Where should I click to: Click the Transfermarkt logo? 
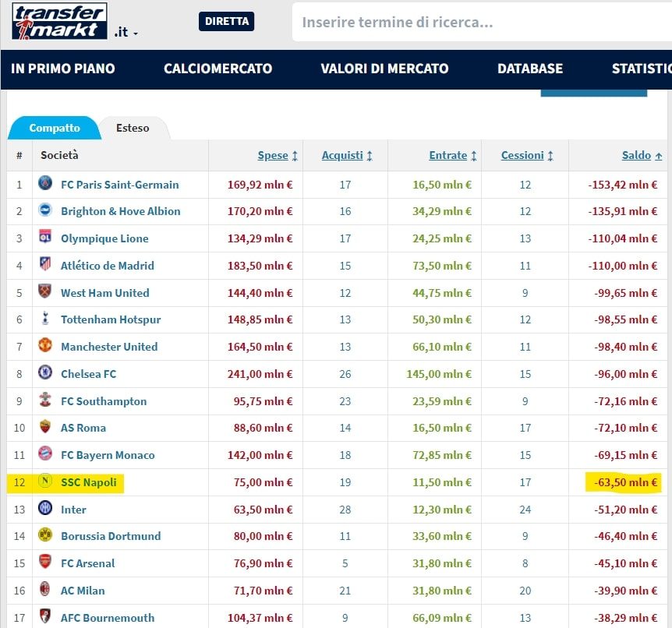point(59,21)
